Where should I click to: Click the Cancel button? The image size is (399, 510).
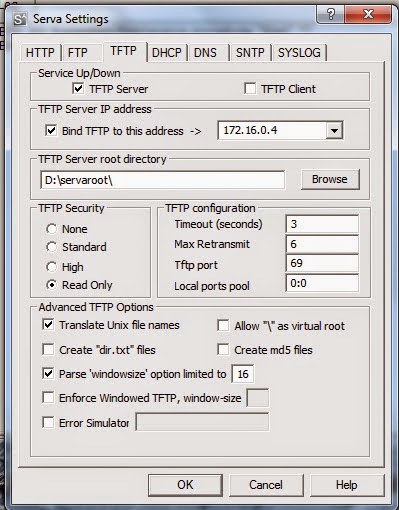(x=266, y=485)
